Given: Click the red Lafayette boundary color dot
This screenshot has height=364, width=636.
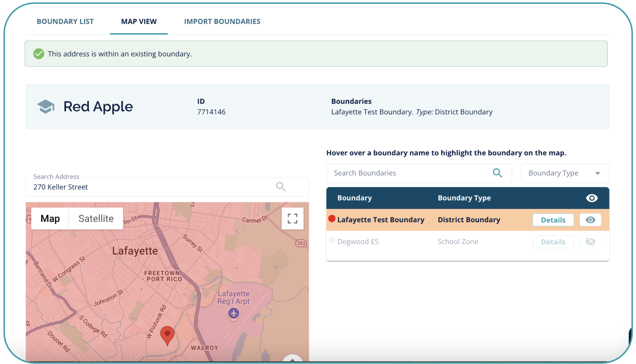Looking at the screenshot, I should point(332,218).
